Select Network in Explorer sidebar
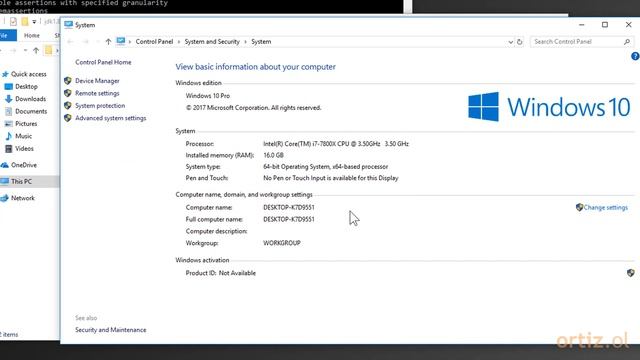This screenshot has width=640, height=360. (23, 198)
